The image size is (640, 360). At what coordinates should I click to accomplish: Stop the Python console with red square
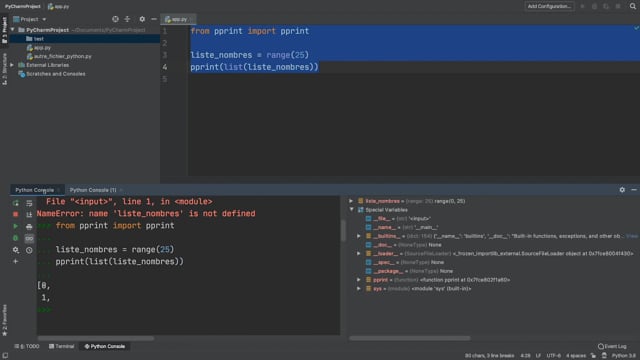16,214
